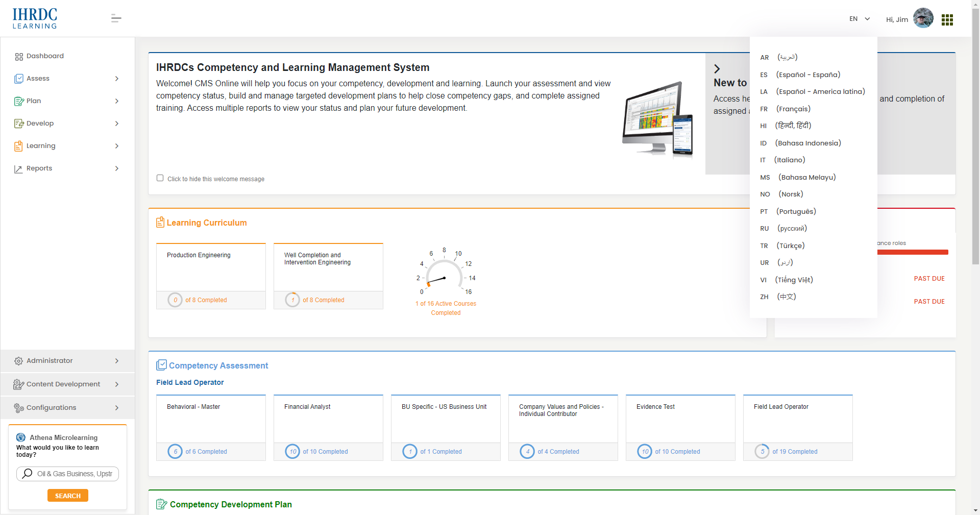Click the Competency Assessment section icon
The width and height of the screenshot is (980, 515).
coord(161,365)
